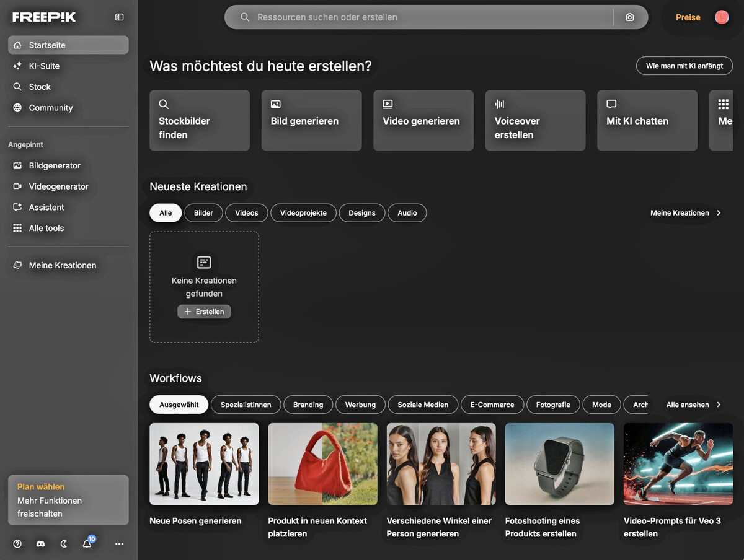Open Alle tools in sidebar
This screenshot has height=560, width=744.
[x=46, y=228]
